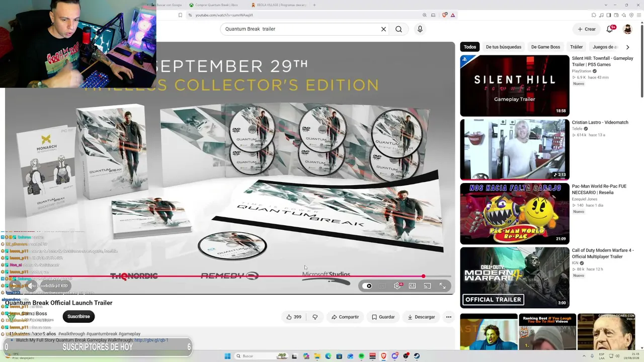This screenshot has height=362, width=644.
Task: Open File Explorer from the taskbar
Action: click(x=317, y=356)
